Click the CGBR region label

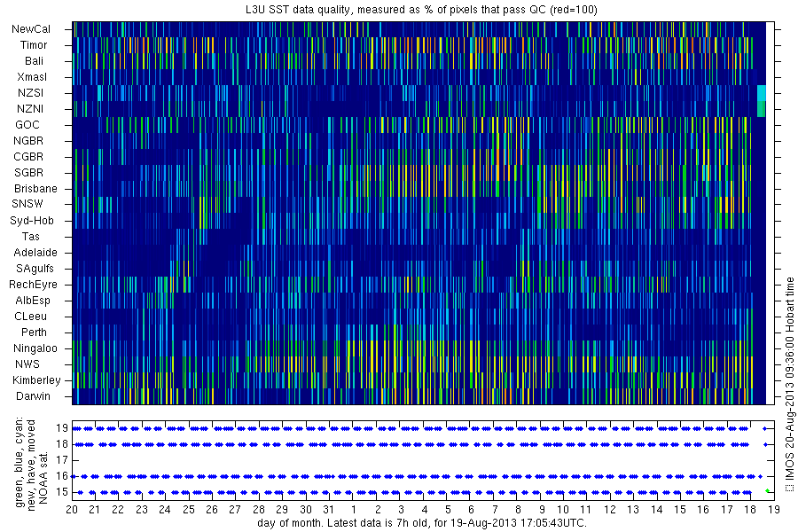(x=28, y=157)
